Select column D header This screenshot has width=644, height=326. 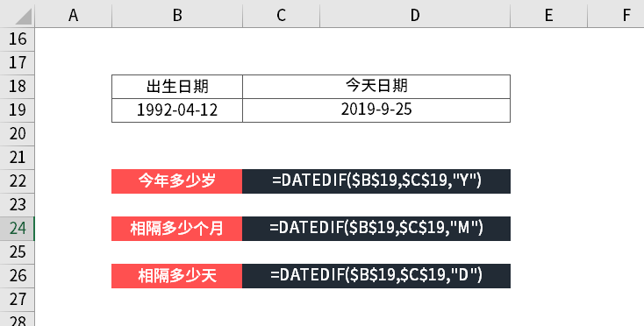(x=415, y=15)
